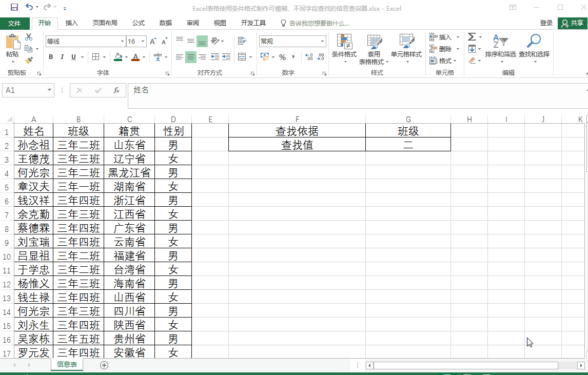This screenshot has height=375, width=588.
Task: Toggle bottom vertical alignment
Action: click(x=202, y=41)
